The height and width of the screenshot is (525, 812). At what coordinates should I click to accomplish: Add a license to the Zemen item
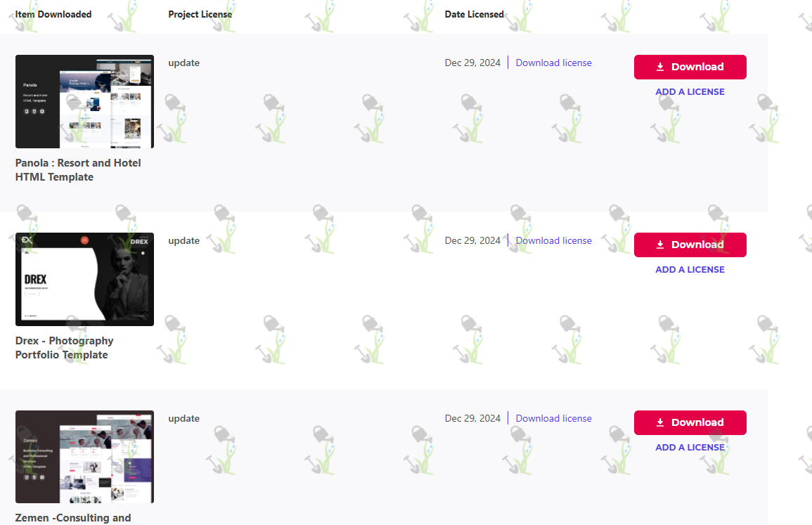(690, 447)
